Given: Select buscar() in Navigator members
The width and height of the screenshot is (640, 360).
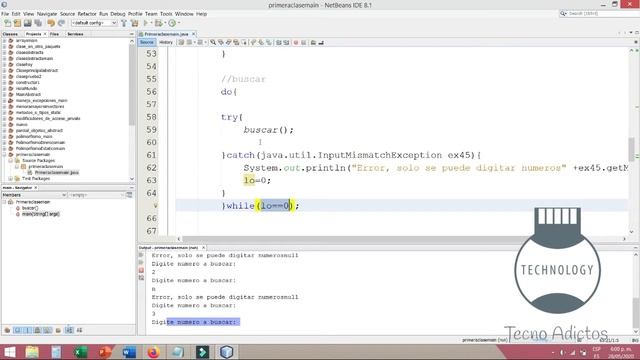Looking at the screenshot, I should pos(30,208).
